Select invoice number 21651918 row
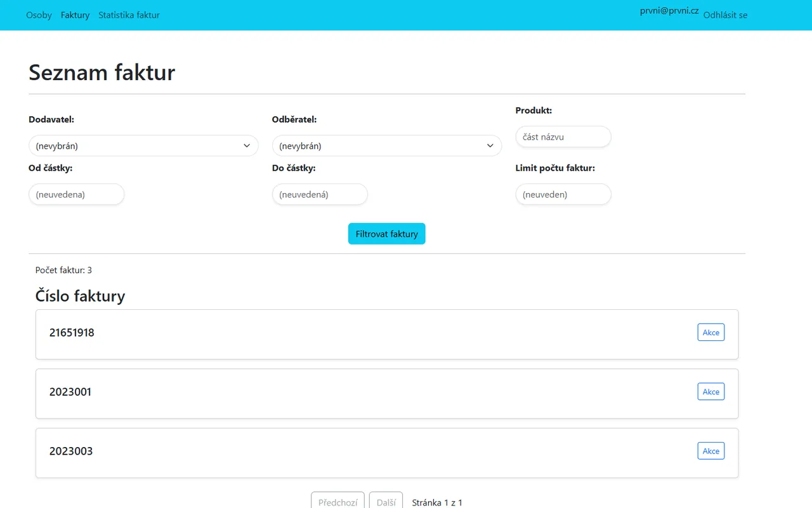812x508 pixels. 72,333
